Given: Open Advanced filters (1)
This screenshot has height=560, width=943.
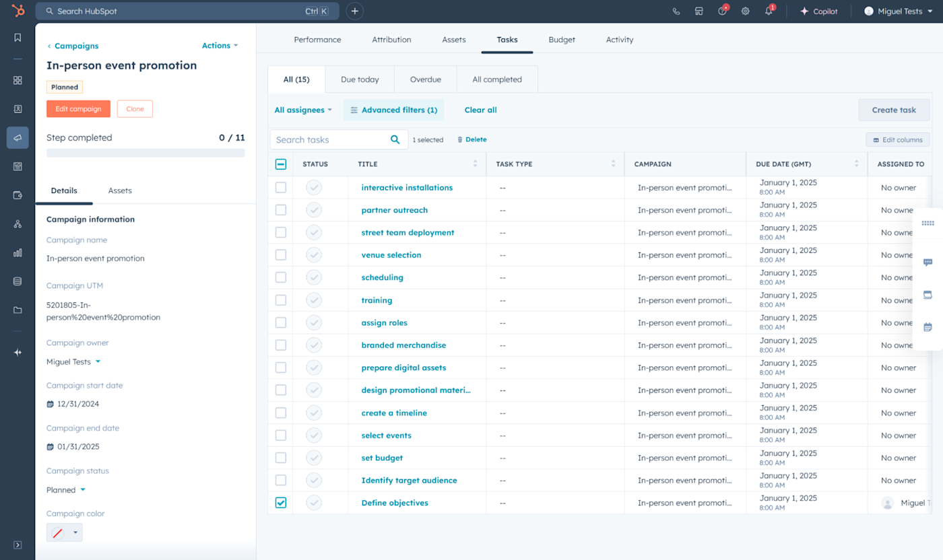Looking at the screenshot, I should [x=394, y=110].
